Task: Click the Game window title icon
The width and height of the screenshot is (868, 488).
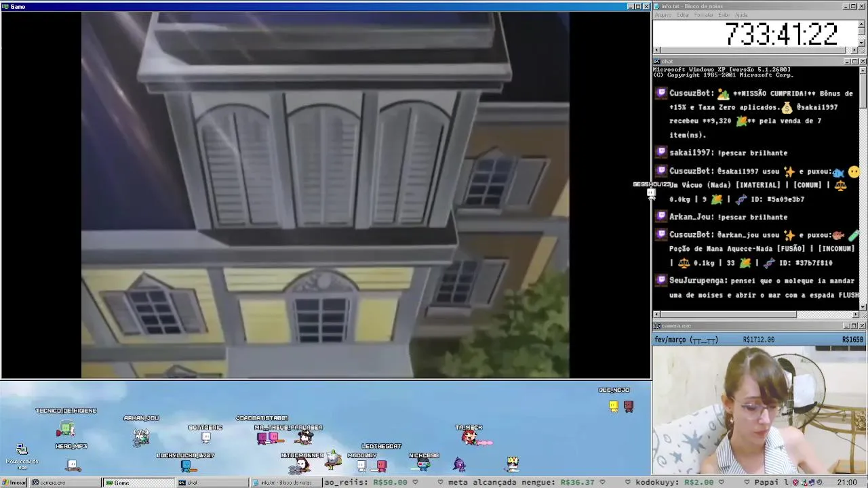Action: click(x=5, y=6)
